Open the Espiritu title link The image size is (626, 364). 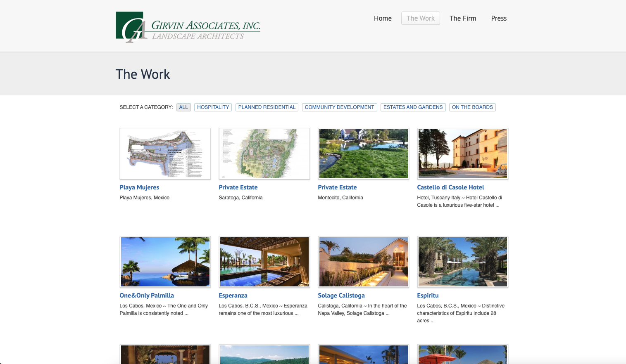coord(428,295)
